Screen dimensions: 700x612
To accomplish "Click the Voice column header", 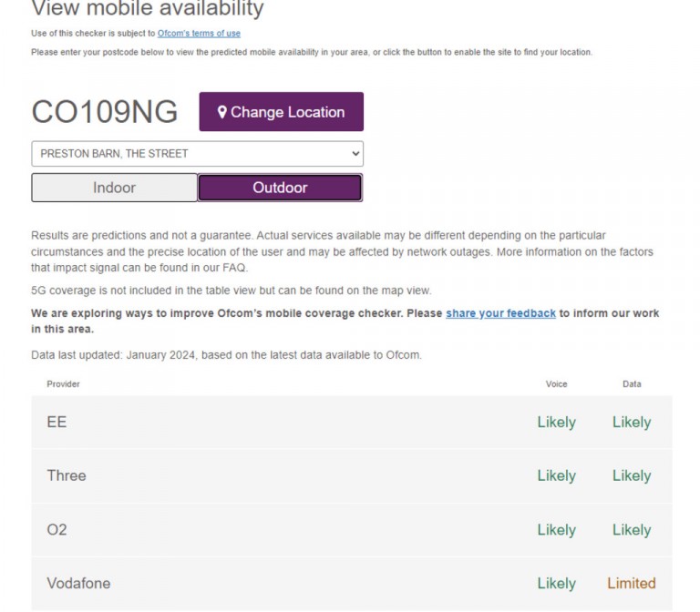I will pos(556,384).
